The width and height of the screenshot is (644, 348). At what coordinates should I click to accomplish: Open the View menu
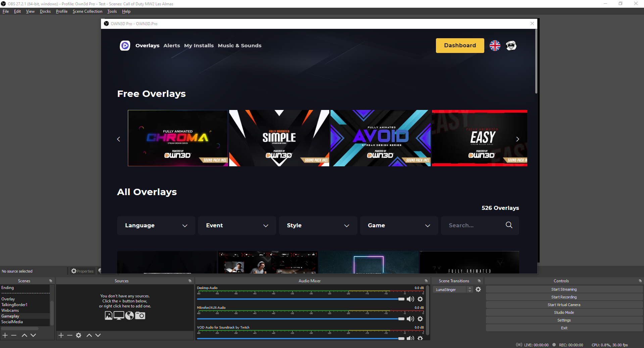click(x=30, y=11)
